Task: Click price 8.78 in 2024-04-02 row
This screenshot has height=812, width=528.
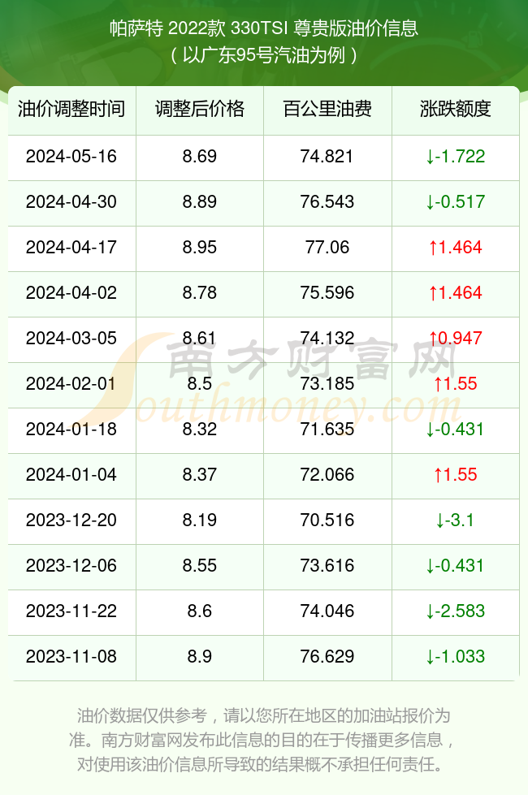Action: (200, 293)
